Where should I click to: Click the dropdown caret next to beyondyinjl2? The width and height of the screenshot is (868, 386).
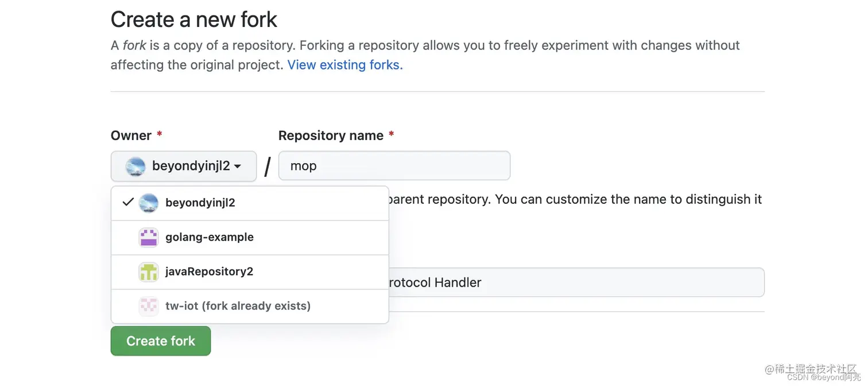click(x=238, y=167)
